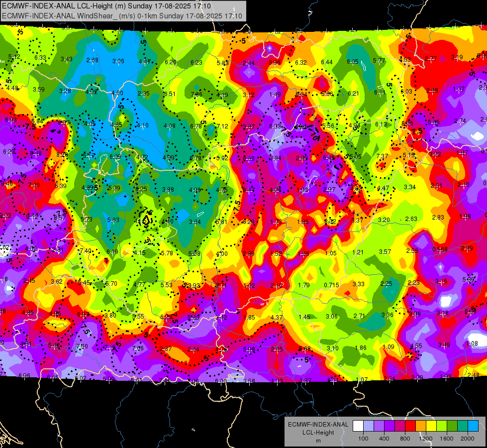Click the legend tick label '800'
487x448 pixels.
pos(405,439)
